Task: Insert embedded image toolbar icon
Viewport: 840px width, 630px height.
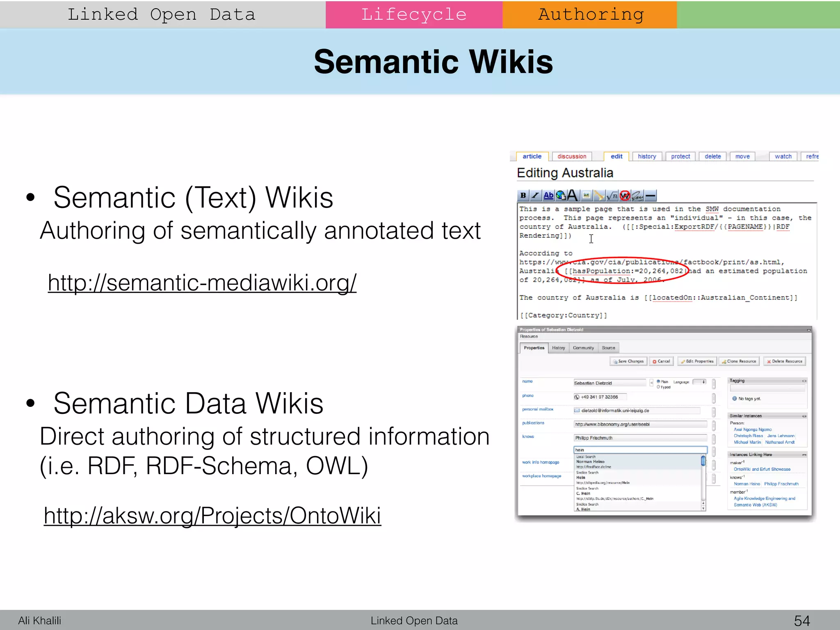Action: pos(587,196)
